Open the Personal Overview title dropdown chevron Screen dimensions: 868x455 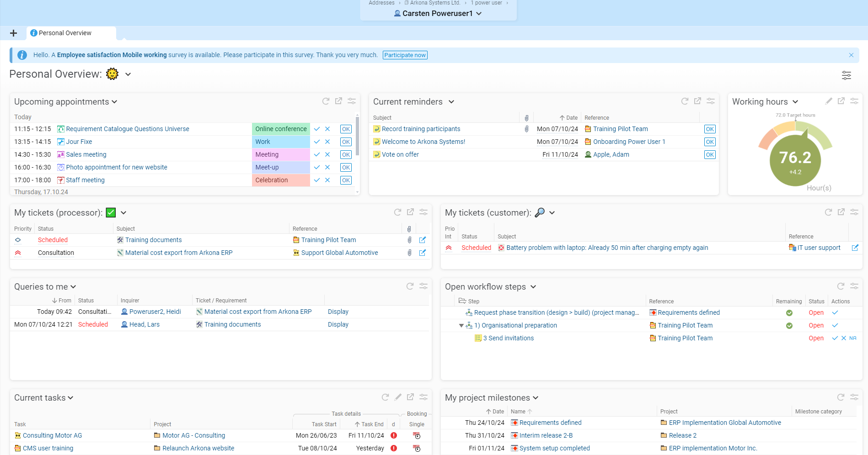click(x=128, y=74)
